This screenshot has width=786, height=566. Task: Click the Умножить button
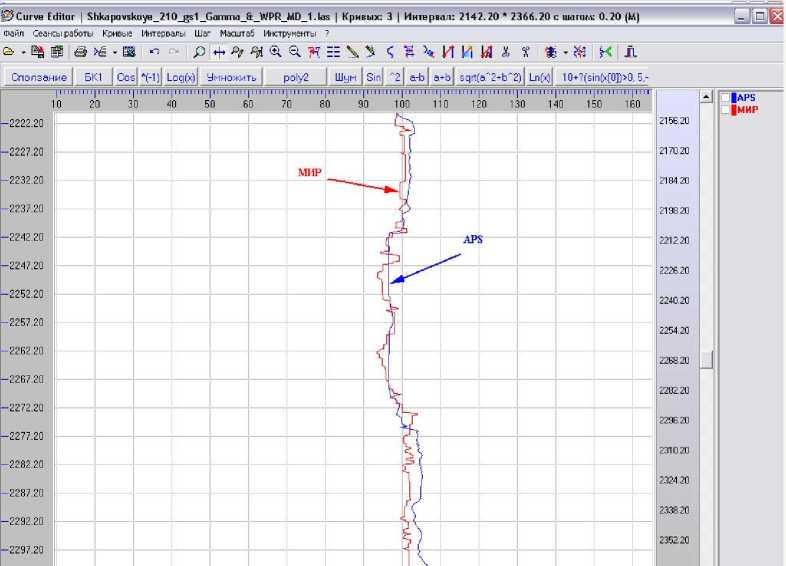click(231, 77)
